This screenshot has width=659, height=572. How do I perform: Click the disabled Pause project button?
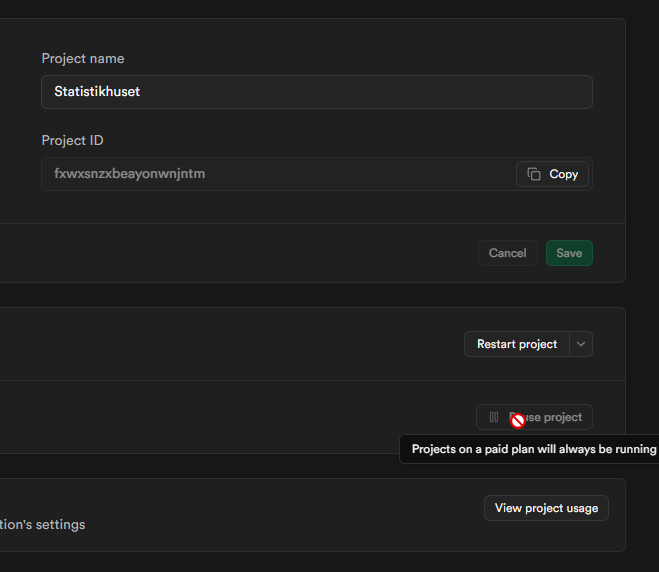coord(534,417)
